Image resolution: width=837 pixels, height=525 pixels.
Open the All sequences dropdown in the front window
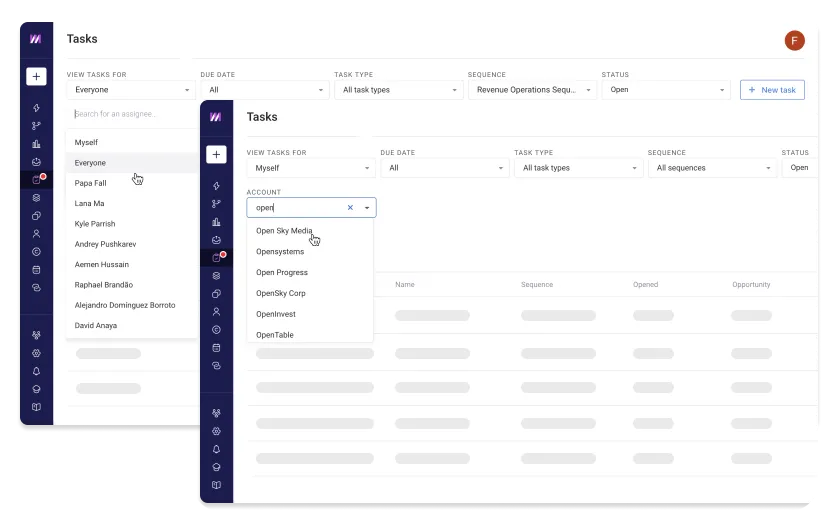point(712,168)
